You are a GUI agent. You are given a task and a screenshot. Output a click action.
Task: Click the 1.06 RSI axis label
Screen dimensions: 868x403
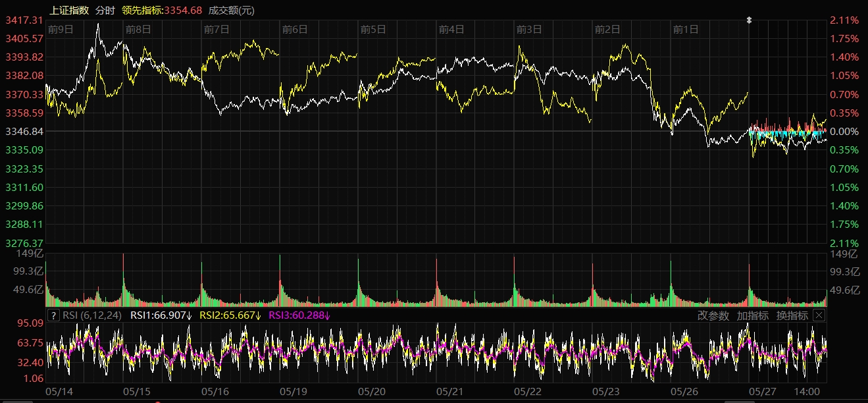pyautogui.click(x=34, y=379)
